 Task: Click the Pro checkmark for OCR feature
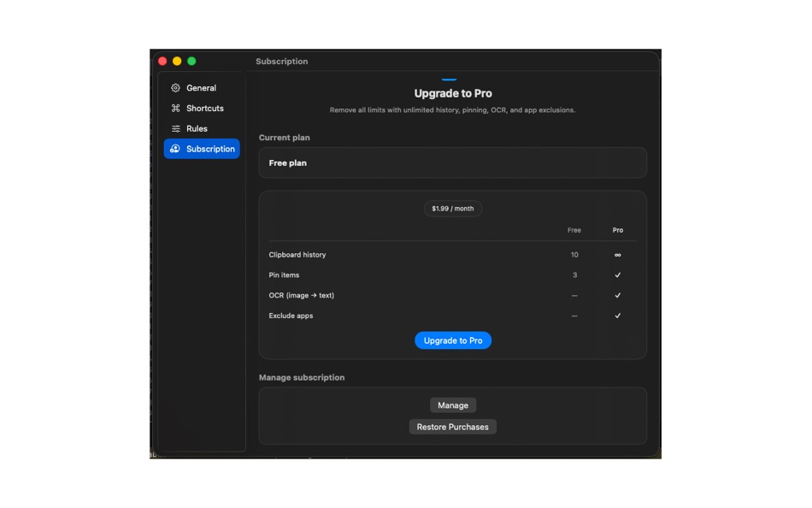pos(617,295)
